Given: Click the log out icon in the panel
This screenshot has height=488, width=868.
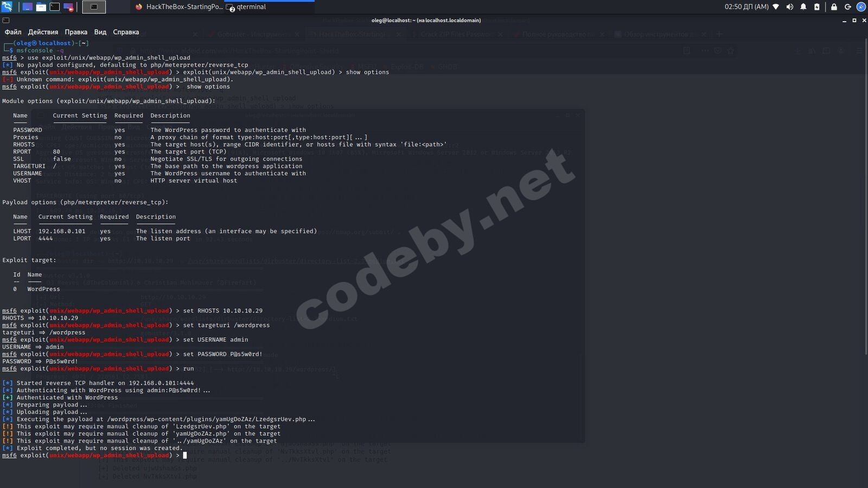Looking at the screenshot, I should point(847,7).
